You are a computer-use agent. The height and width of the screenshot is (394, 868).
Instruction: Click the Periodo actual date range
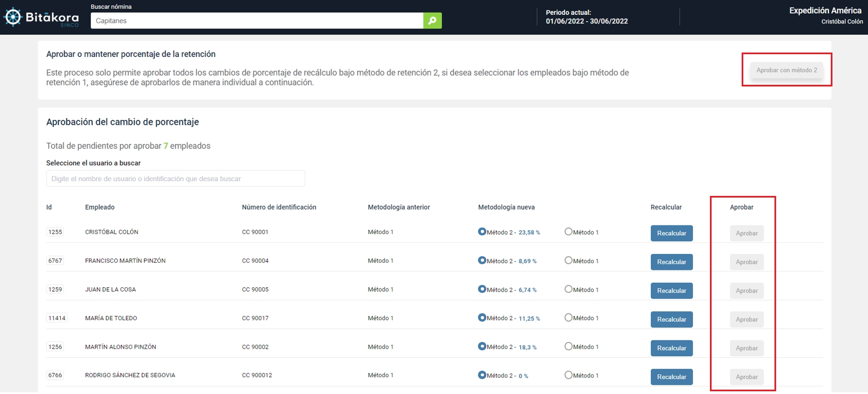coord(587,21)
